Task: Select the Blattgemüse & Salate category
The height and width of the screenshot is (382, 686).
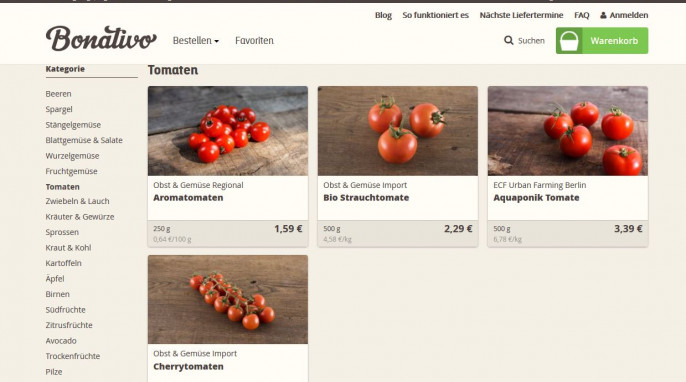Action: (84, 140)
